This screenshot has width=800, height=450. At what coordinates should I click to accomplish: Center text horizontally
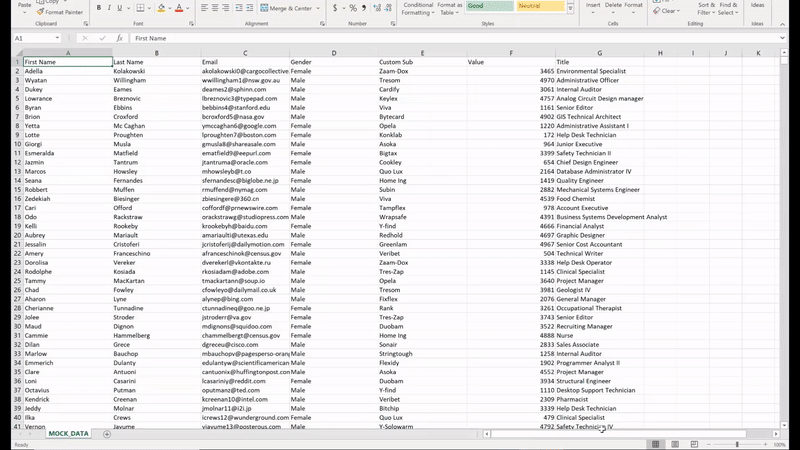(x=215, y=8)
